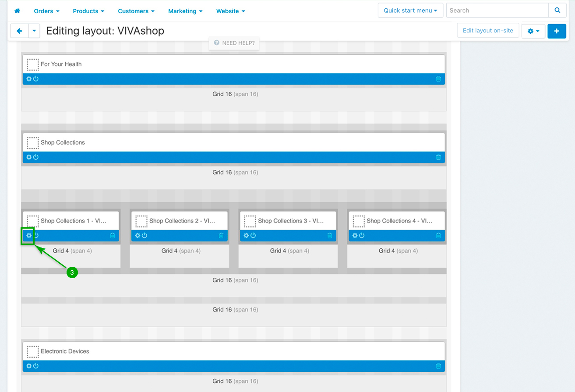Expand the Quick start menu dropdown
Viewport: 575px width, 392px height.
[x=410, y=11]
